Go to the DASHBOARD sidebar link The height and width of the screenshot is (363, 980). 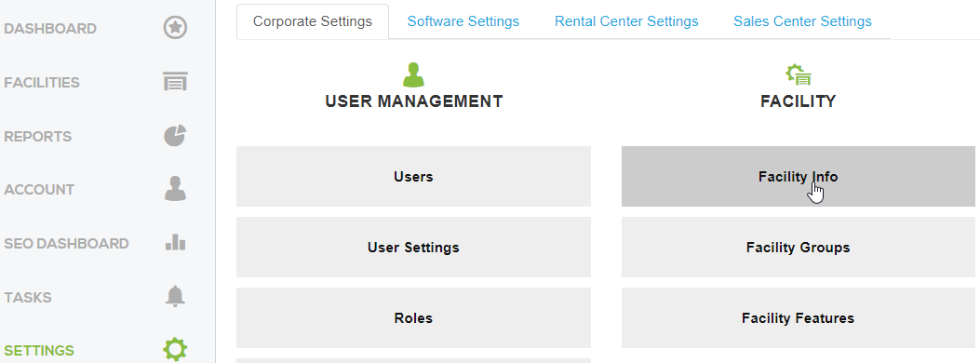[x=50, y=29]
